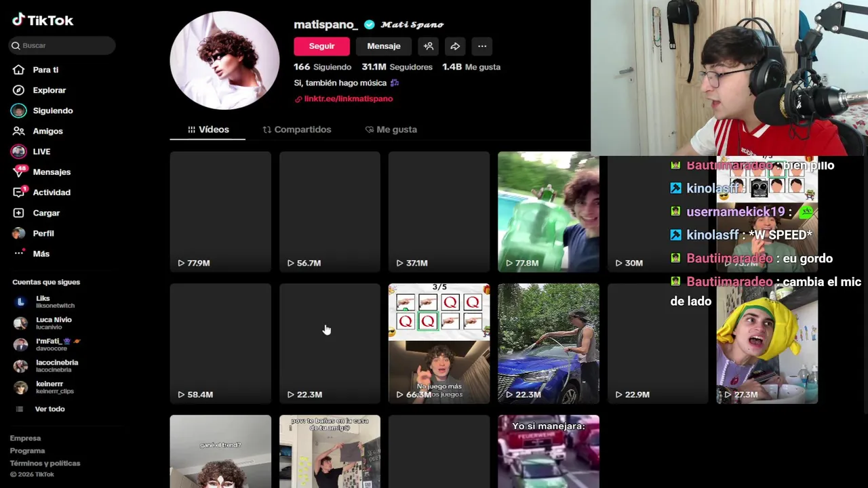Click the Amigos people icon

click(19, 131)
